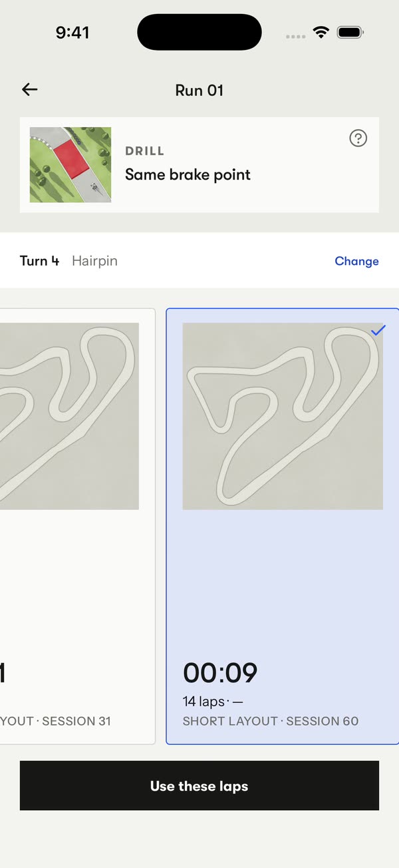Open the drill corner thumbnail image
The width and height of the screenshot is (399, 868).
click(70, 165)
